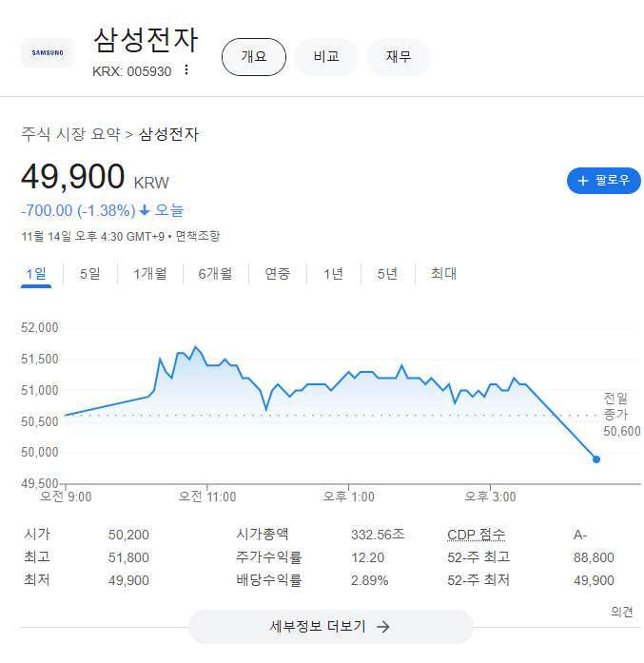Viewport: 644px width, 663px height.
Task: Click the 오후 1:00 axis label
Action: tap(349, 497)
